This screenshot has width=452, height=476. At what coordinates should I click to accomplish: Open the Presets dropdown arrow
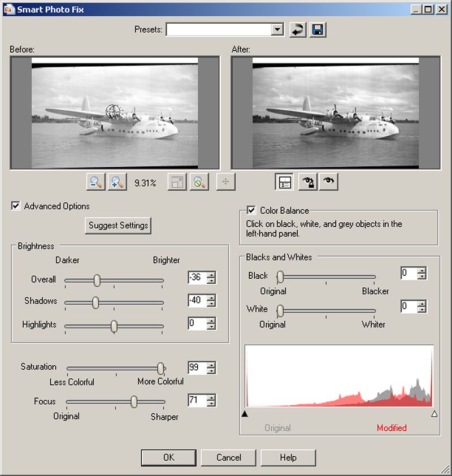point(277,30)
